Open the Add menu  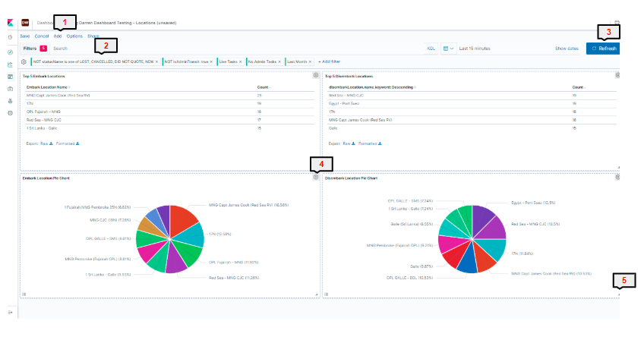click(x=58, y=36)
